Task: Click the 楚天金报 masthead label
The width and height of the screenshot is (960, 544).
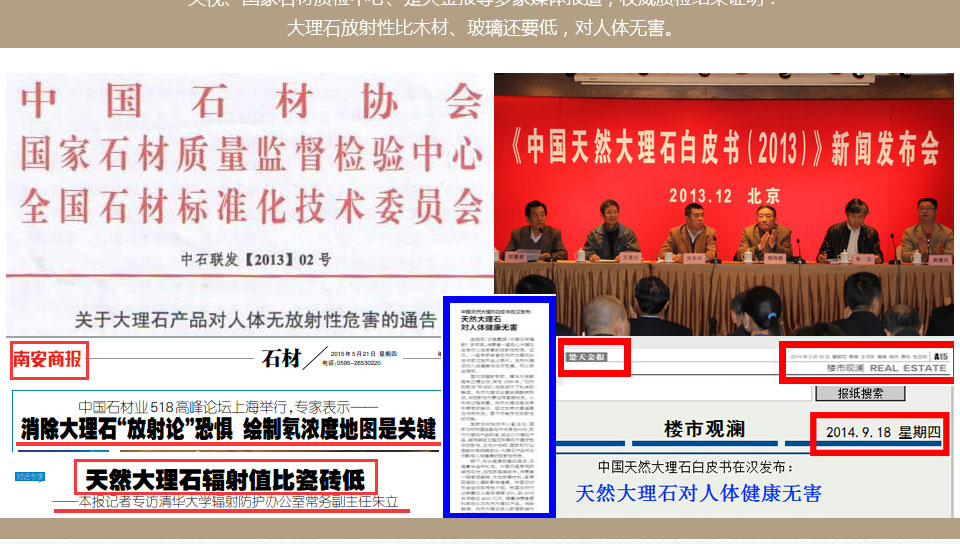Action: (587, 357)
